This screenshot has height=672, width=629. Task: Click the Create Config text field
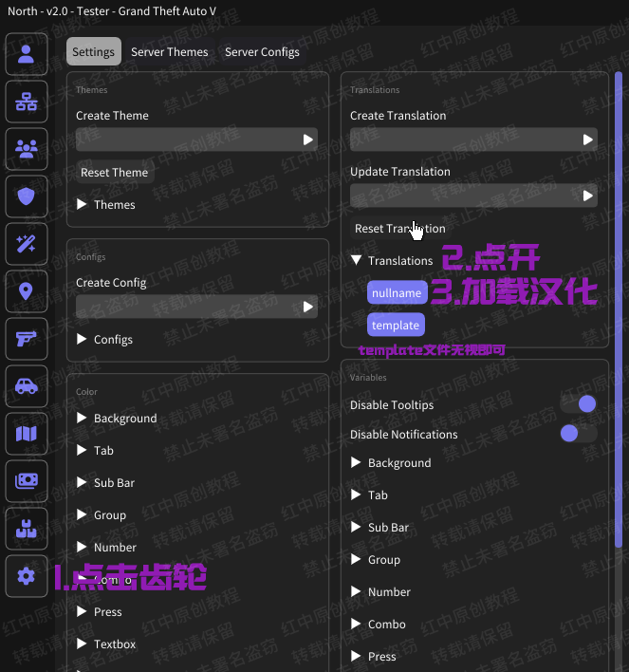coord(187,307)
